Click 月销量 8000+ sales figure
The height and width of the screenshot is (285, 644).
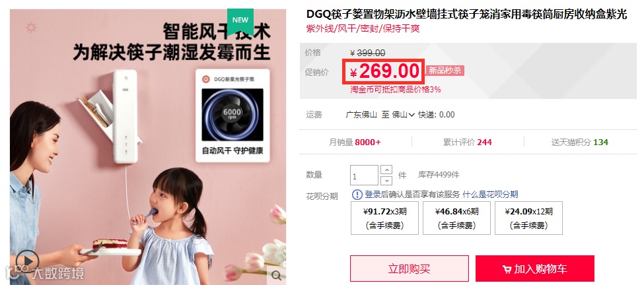(x=355, y=142)
